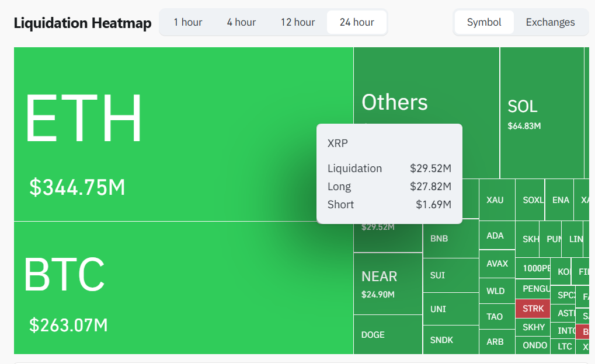The height and width of the screenshot is (364, 595).
Task: Select the 4 hour timeframe tab
Action: point(241,22)
